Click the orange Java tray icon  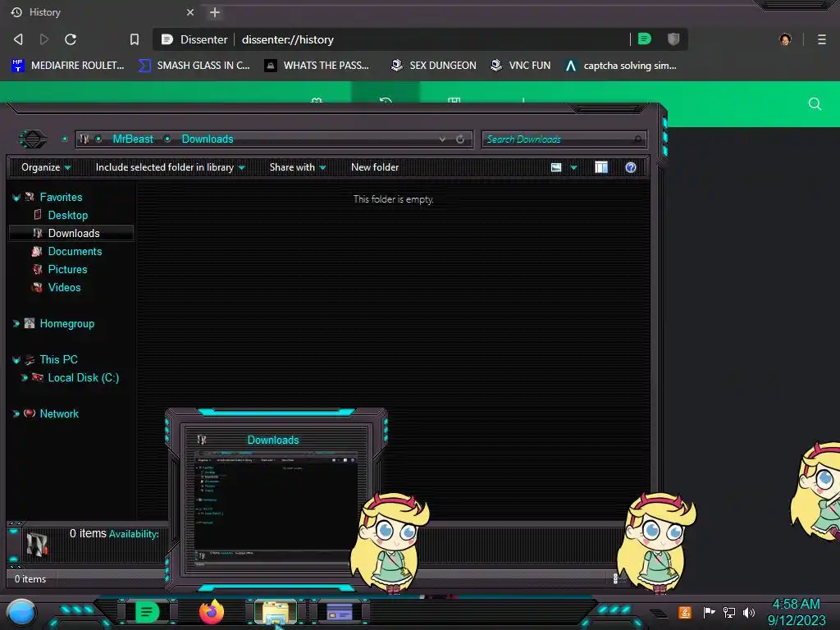[685, 612]
